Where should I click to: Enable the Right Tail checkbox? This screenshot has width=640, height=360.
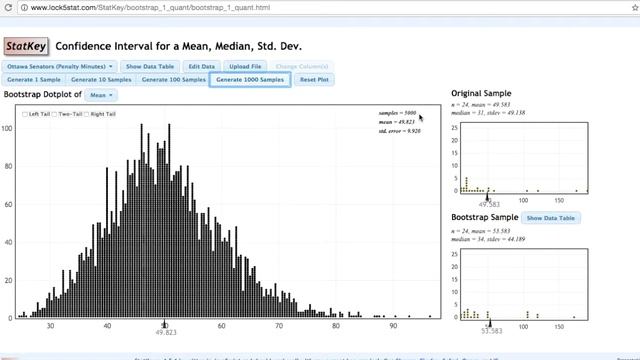point(87,114)
